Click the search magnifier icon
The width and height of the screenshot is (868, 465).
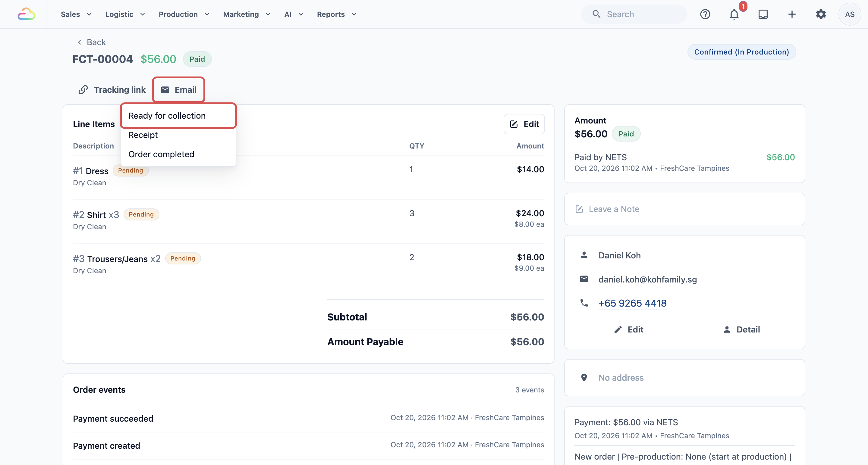(596, 14)
